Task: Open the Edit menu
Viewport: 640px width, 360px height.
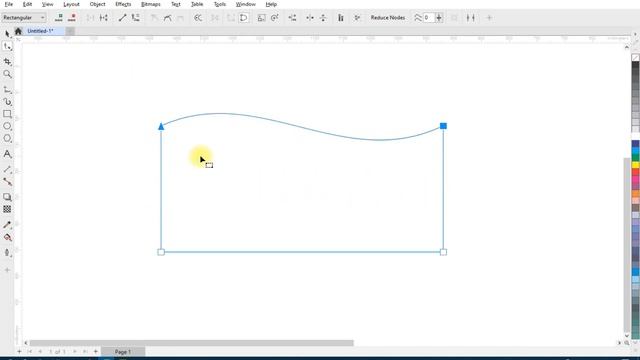Action: click(x=27, y=4)
